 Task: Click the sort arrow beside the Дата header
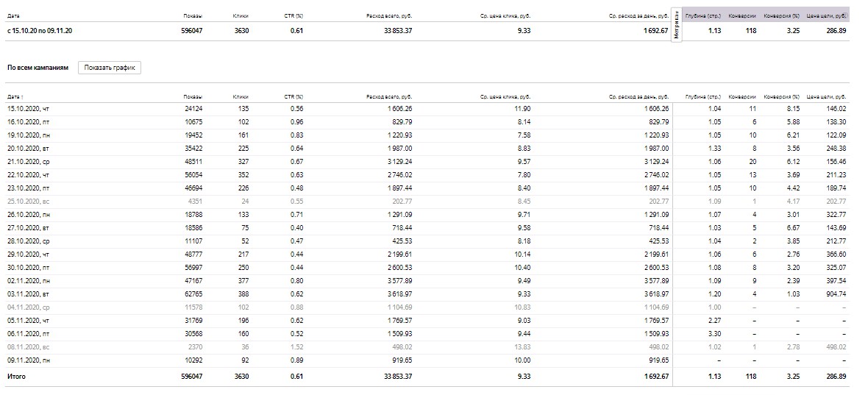(21, 97)
